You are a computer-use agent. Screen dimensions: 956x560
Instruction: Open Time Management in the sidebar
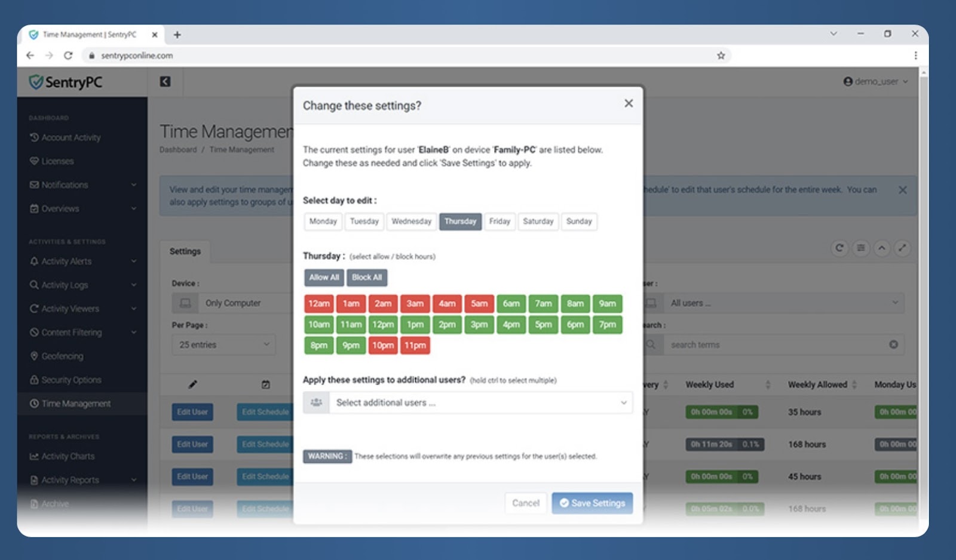(71, 404)
